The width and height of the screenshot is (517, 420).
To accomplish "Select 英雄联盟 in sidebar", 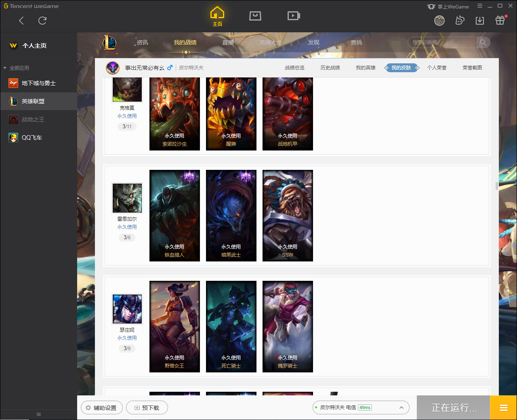I will coord(39,101).
